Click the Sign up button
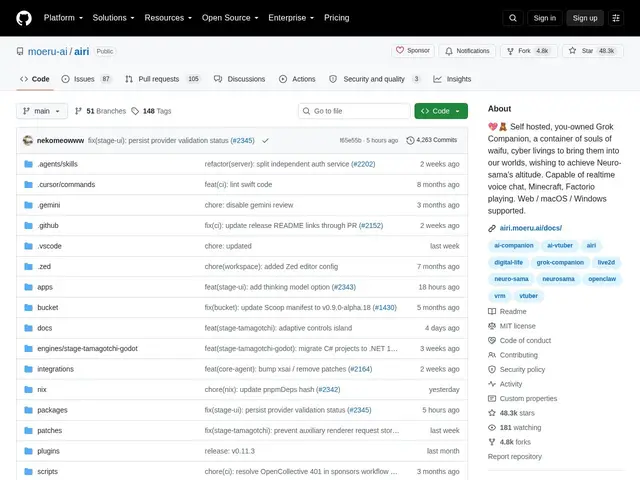 click(584, 18)
